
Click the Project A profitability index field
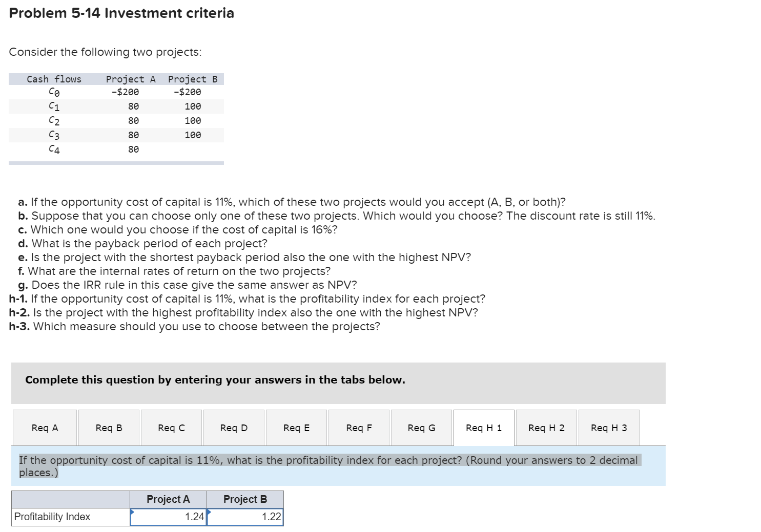(x=169, y=517)
